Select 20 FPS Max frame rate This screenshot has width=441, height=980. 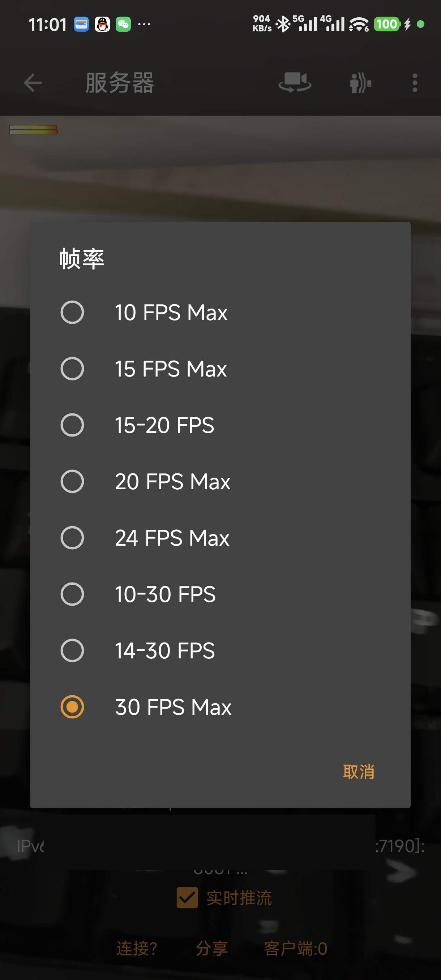coord(72,481)
